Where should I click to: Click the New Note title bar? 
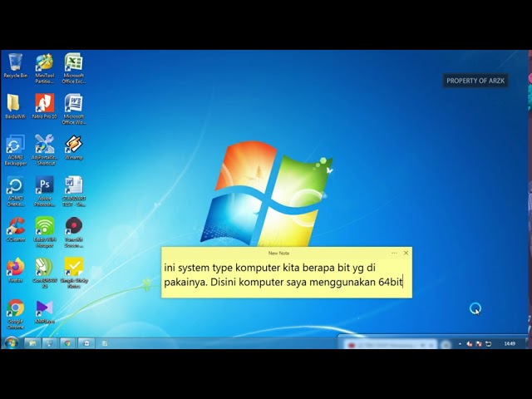tap(278, 253)
